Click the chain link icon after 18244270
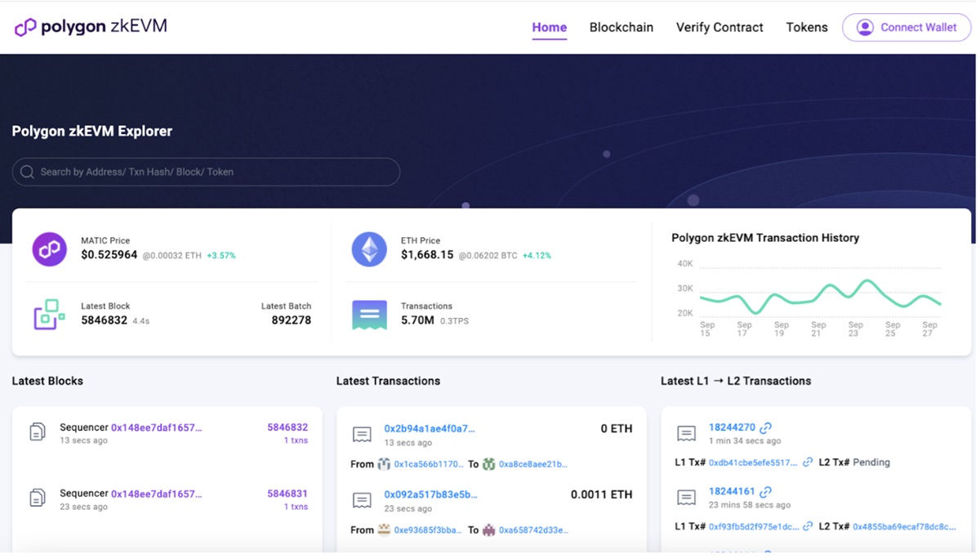Viewport: 980px width, 559px height. click(765, 427)
